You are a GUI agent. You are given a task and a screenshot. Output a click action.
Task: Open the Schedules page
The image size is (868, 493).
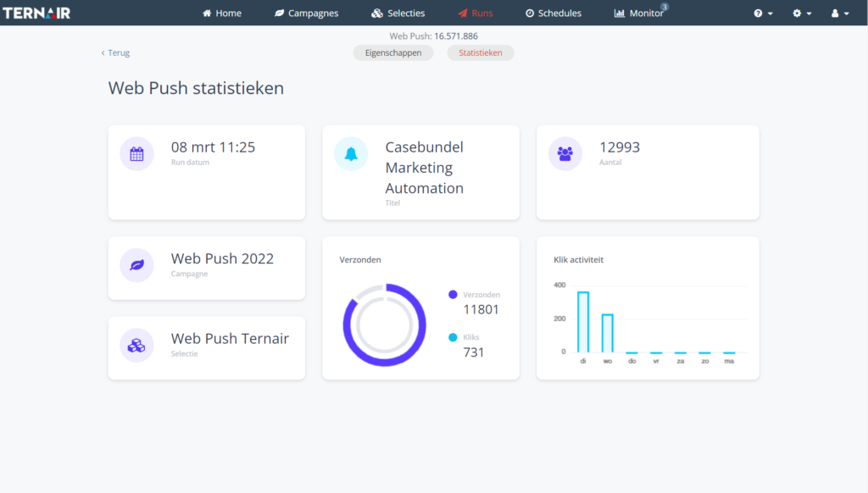pyautogui.click(x=554, y=14)
